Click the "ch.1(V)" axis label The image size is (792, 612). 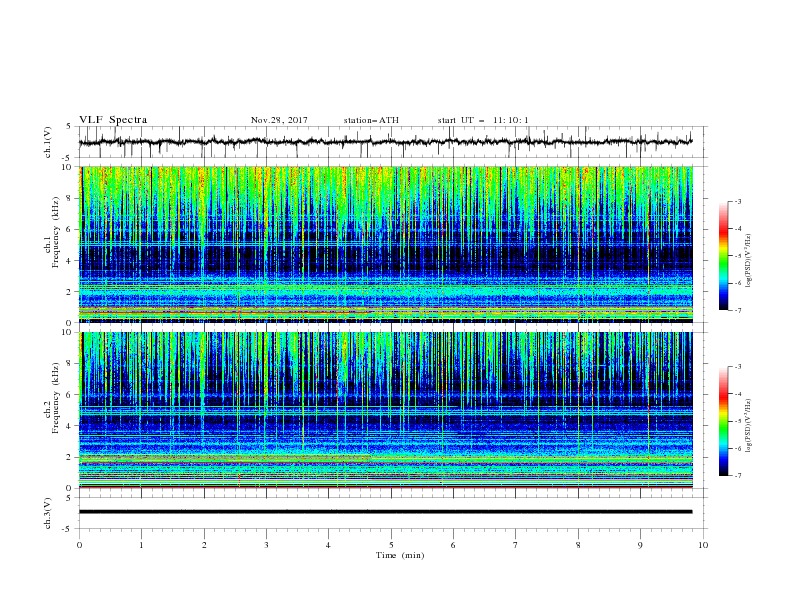coord(48,142)
